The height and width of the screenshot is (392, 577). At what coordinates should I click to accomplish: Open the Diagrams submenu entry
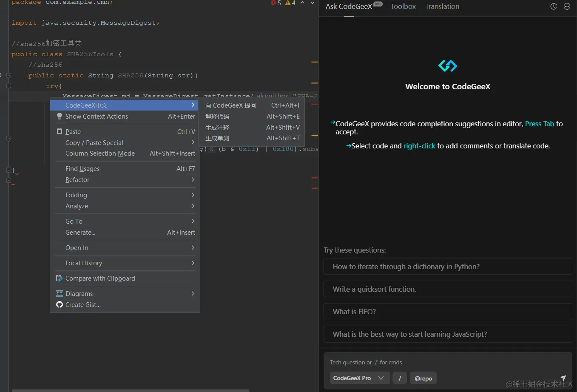[x=125, y=293]
